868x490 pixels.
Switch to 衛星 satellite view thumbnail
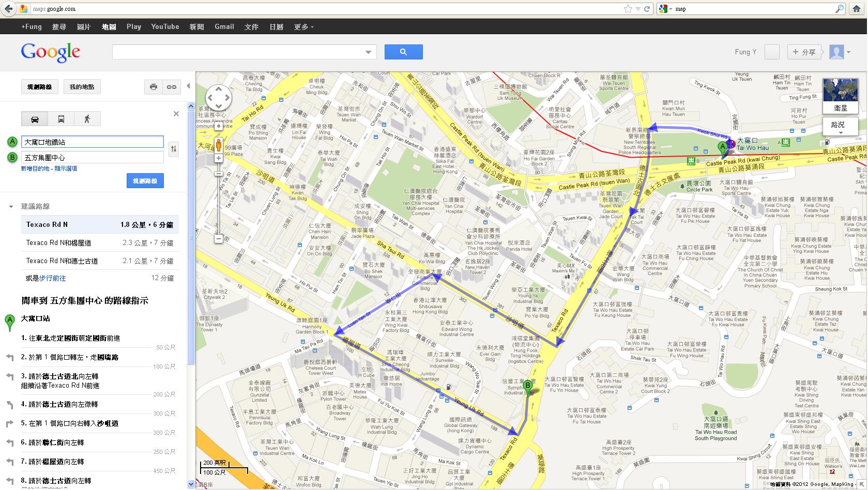[840, 96]
